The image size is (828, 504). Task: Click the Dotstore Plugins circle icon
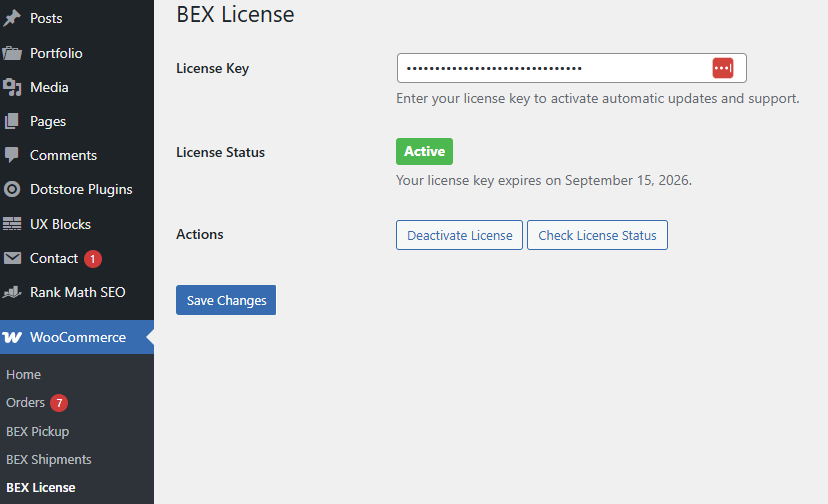[12, 189]
